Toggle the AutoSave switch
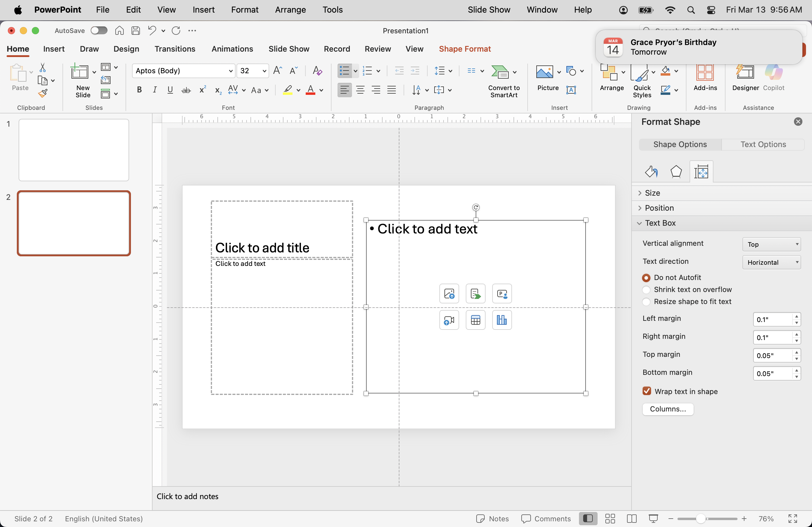The width and height of the screenshot is (812, 527). [99, 31]
